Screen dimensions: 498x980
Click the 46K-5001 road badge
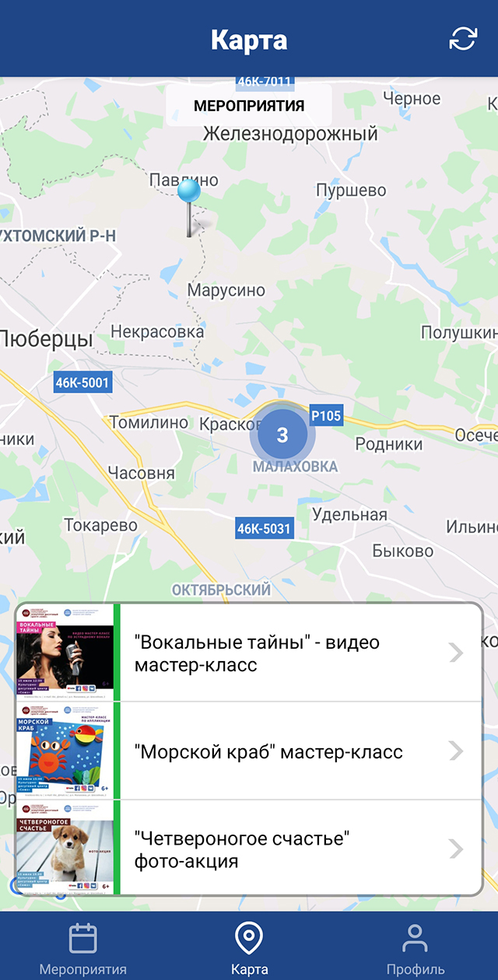(x=82, y=382)
